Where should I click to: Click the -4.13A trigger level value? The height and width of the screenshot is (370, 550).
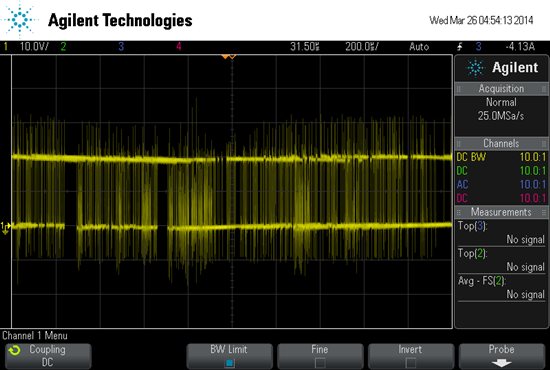click(520, 46)
